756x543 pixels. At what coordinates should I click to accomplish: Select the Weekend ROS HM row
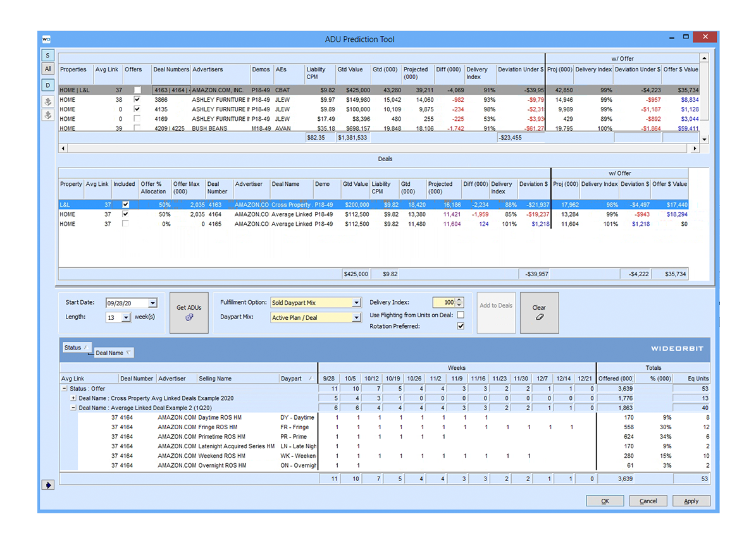(x=394, y=456)
